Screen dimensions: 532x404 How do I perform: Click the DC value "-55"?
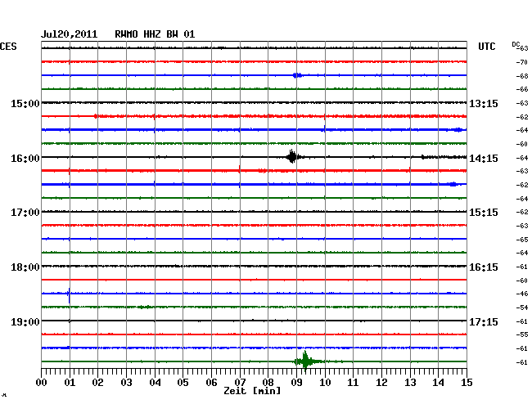tap(522, 334)
